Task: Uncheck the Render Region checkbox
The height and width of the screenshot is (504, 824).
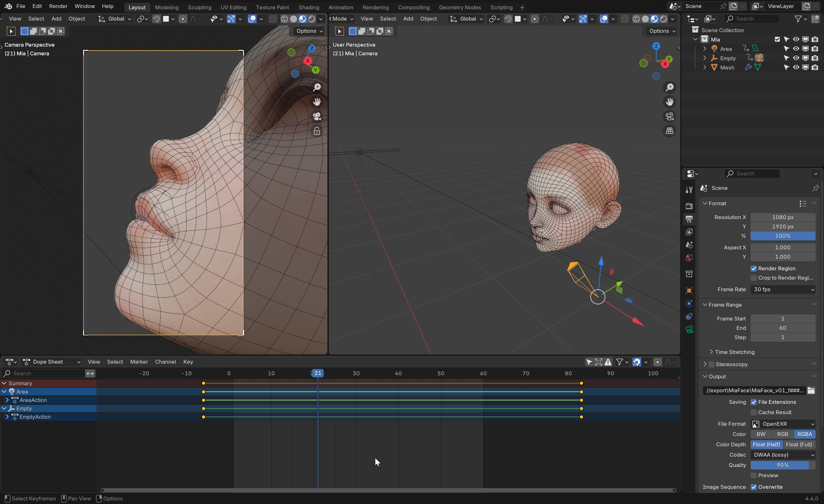Action: (754, 268)
